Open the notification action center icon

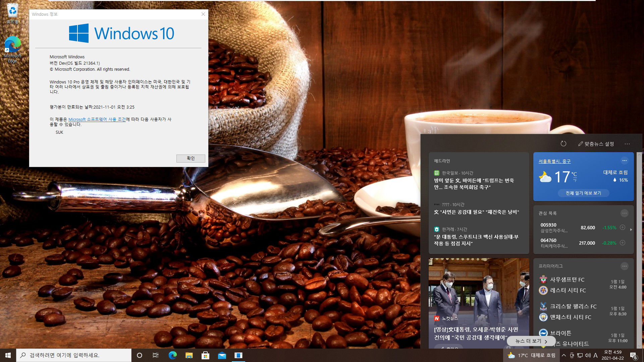click(633, 355)
